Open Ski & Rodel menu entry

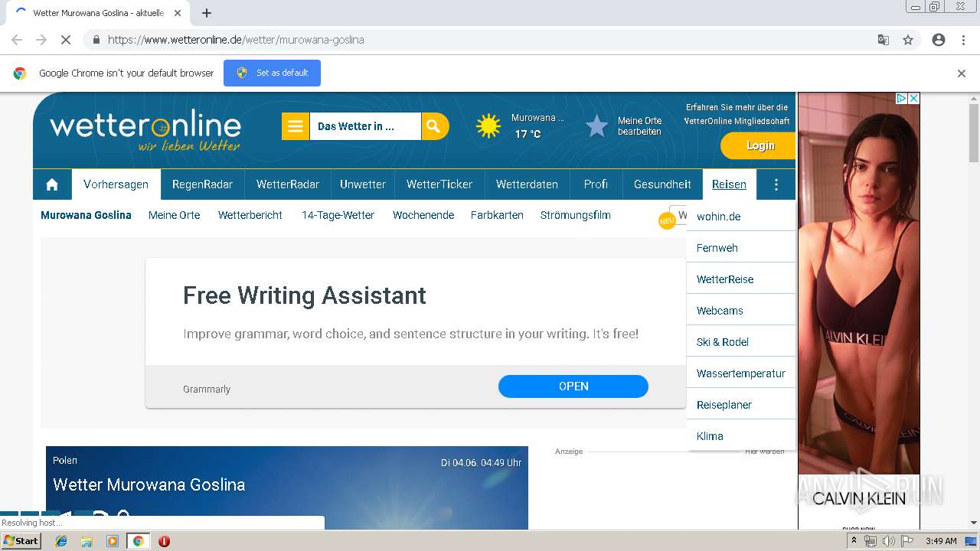(x=741, y=342)
